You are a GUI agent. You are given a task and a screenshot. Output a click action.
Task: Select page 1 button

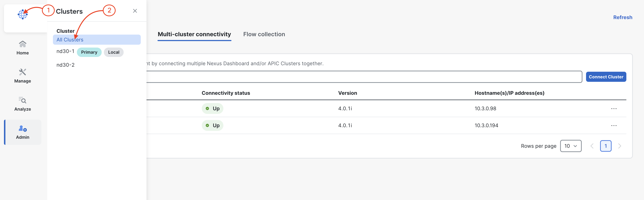[605, 146]
